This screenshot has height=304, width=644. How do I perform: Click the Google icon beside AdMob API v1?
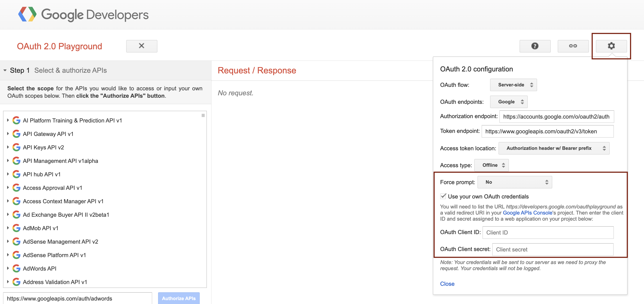pos(16,228)
